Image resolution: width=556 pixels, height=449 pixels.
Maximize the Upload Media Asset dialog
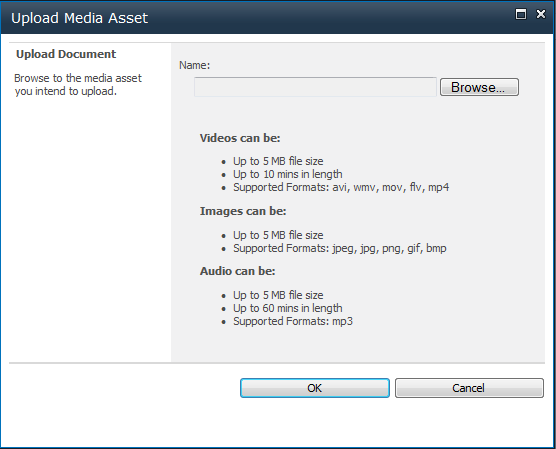pos(521,14)
